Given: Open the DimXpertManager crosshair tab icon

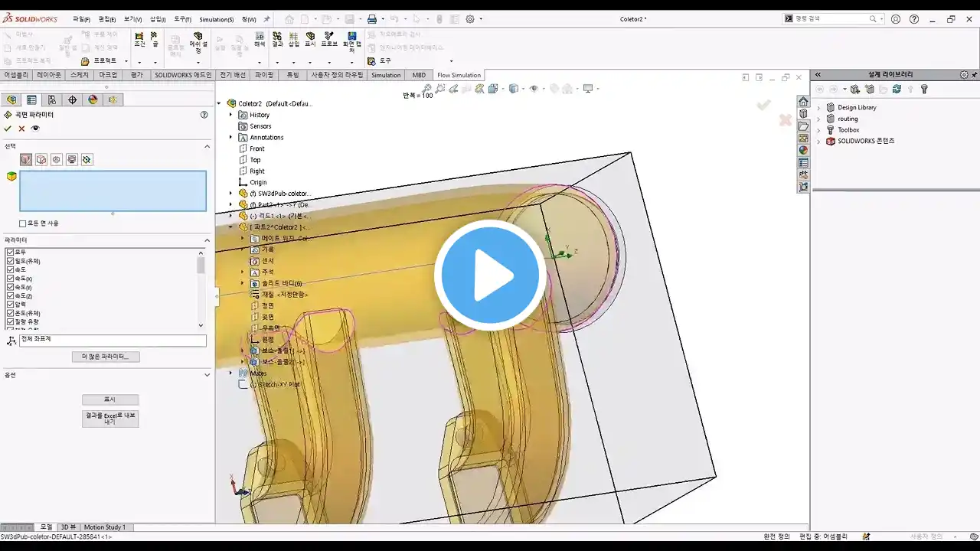Looking at the screenshot, I should click(x=73, y=99).
